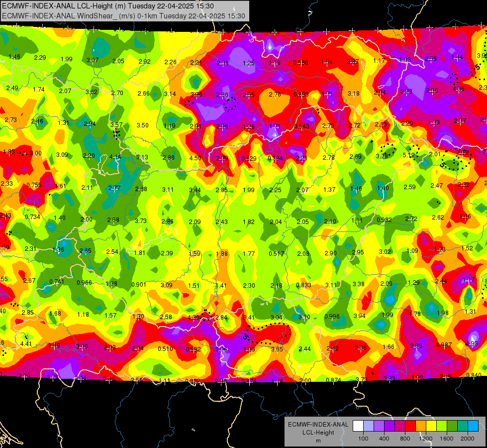Click the wind shear value 1.82

click(249, 222)
